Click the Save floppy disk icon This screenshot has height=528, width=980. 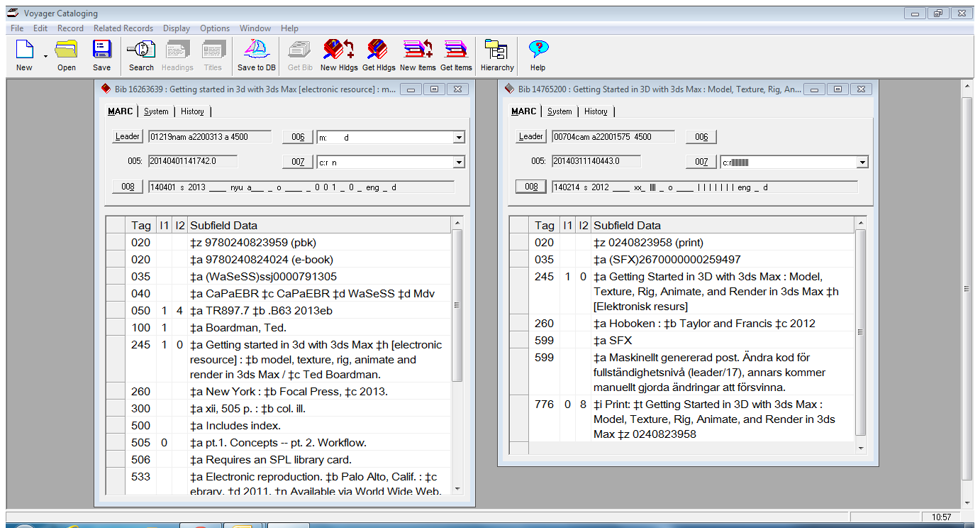(101, 55)
